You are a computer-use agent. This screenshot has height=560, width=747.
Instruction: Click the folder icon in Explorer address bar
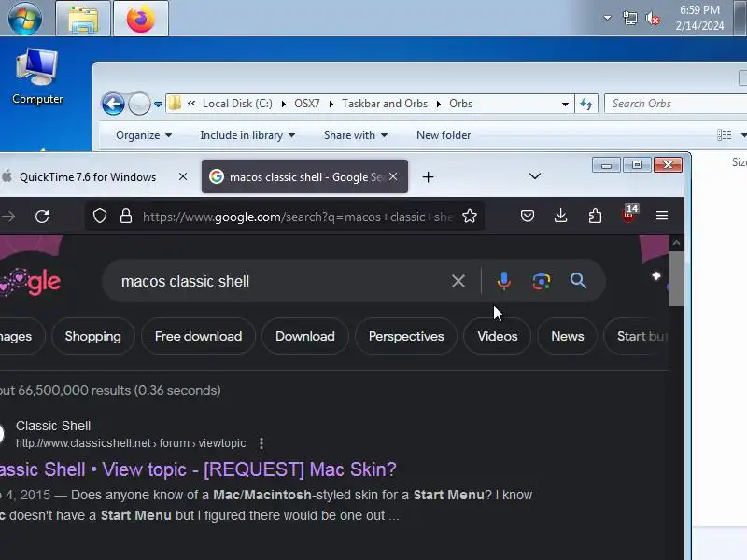(175, 104)
